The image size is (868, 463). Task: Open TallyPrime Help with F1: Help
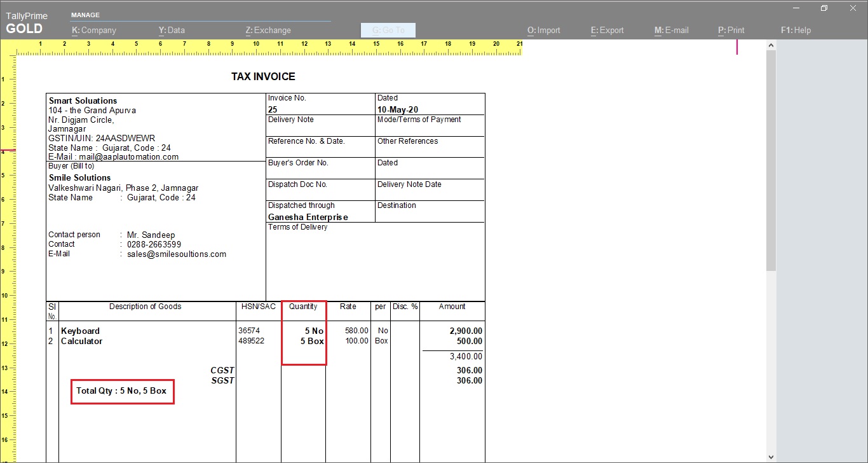pyautogui.click(x=796, y=30)
